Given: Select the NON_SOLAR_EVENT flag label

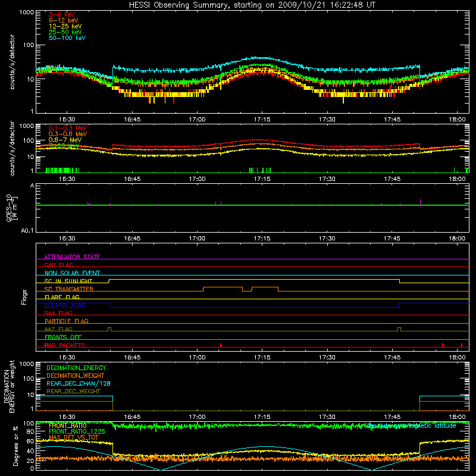Looking at the screenshot, I should pyautogui.click(x=72, y=273).
